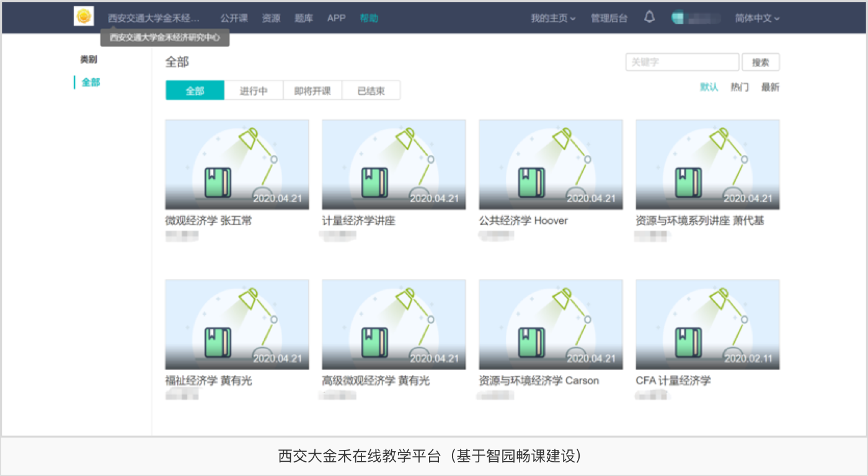Go to 题库 in navigation bar
Viewport: 868px width, 476px height.
pyautogui.click(x=304, y=18)
